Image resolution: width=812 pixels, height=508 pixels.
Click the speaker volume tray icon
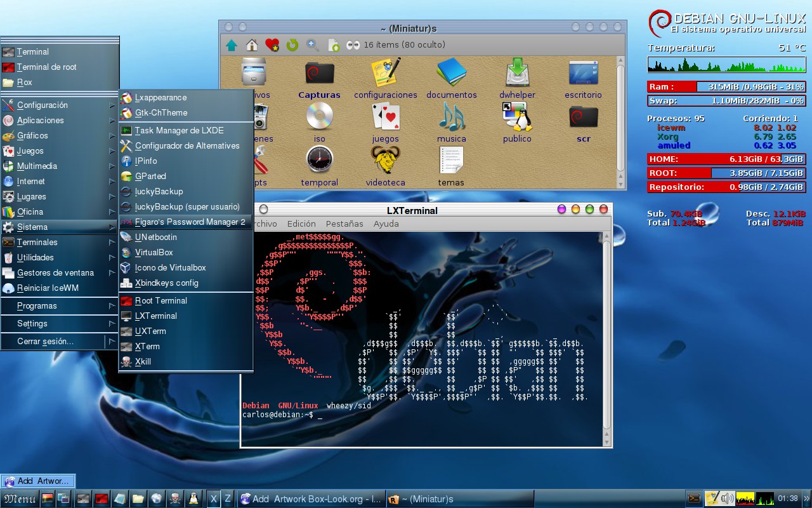[727, 499]
